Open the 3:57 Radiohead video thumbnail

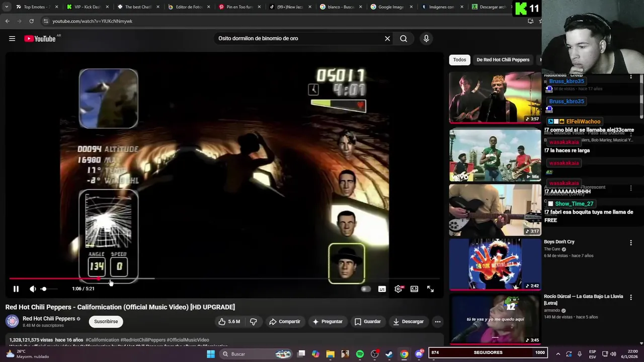click(x=495, y=98)
